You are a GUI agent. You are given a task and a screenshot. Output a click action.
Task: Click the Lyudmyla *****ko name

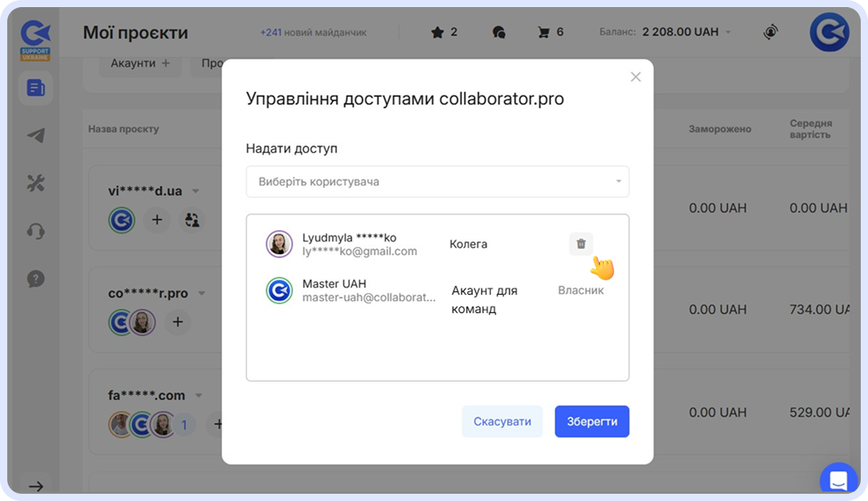[349, 237]
